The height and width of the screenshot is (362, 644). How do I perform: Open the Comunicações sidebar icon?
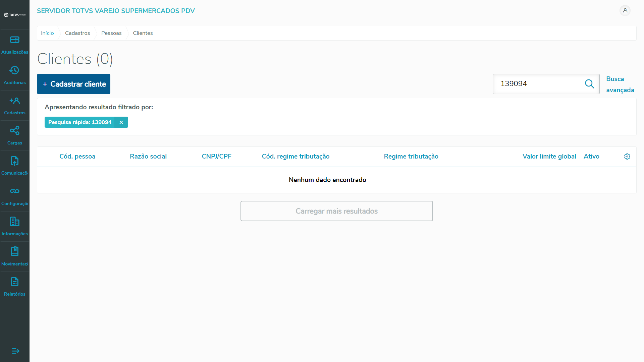(x=14, y=161)
